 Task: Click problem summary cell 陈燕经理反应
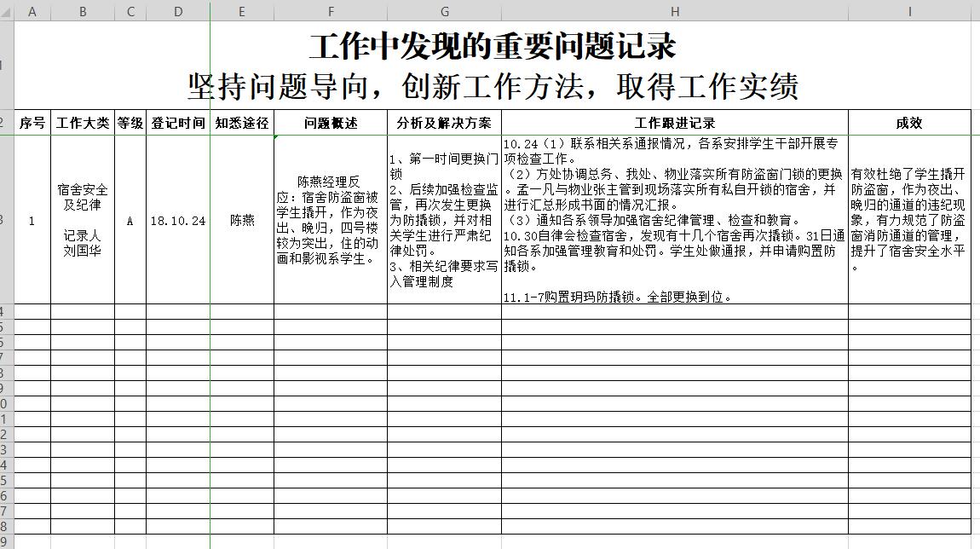(331, 220)
